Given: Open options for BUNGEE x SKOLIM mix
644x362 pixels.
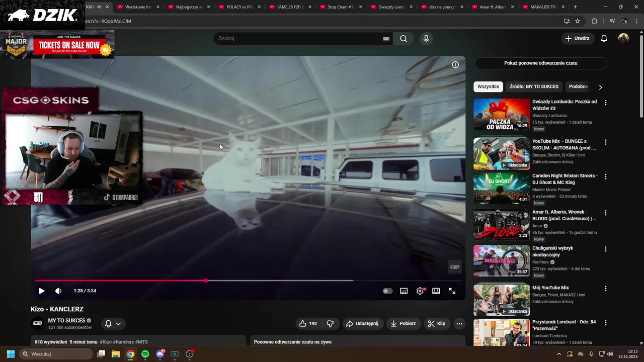Looking at the screenshot, I should point(606,142).
